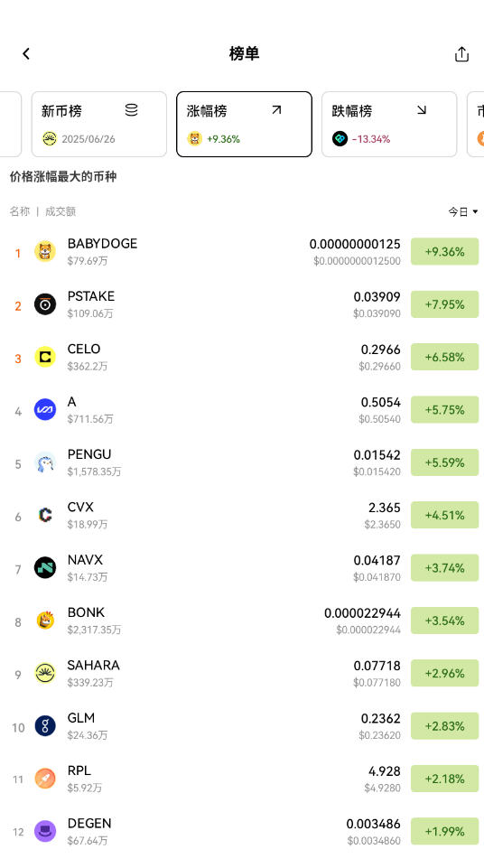The height and width of the screenshot is (868, 484).
Task: Switch to the 新币榜 tab
Action: click(x=99, y=124)
